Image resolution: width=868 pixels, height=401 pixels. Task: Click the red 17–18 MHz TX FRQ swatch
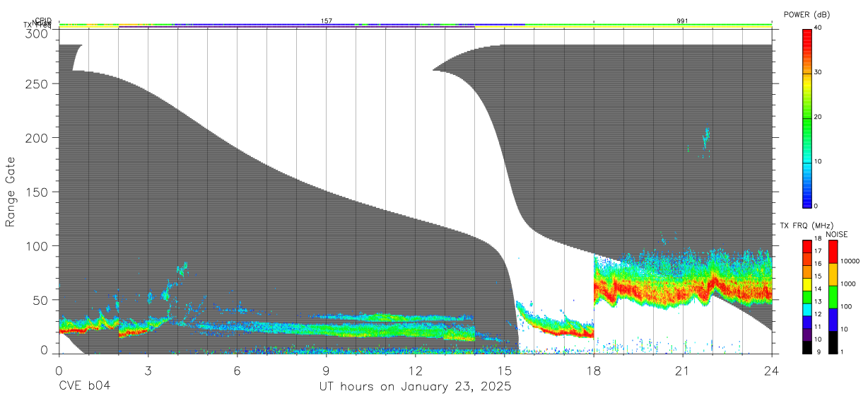(807, 246)
